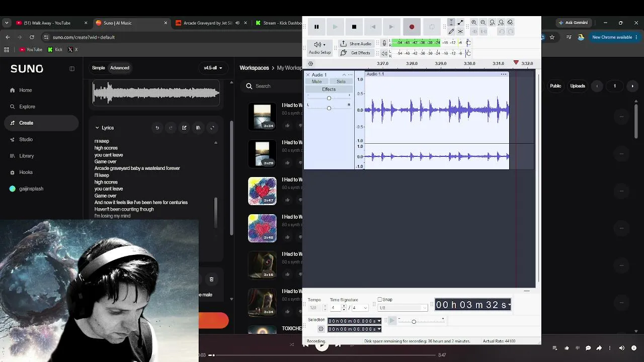Stop the Audacity recording

pyautogui.click(x=354, y=27)
